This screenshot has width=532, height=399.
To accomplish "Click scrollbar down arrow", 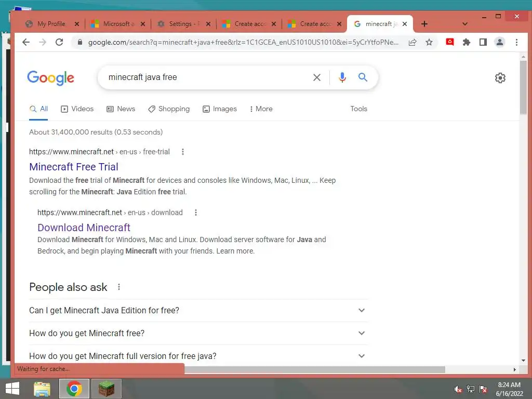I will (523, 361).
